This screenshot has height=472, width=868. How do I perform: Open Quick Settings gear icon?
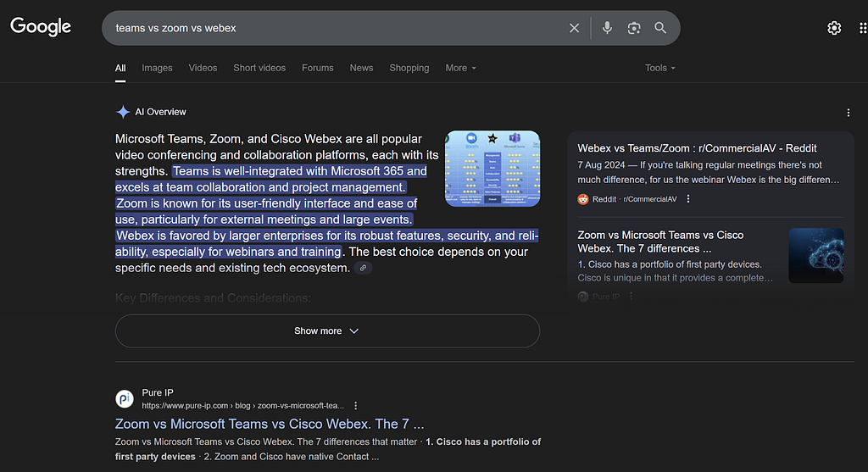834,28
